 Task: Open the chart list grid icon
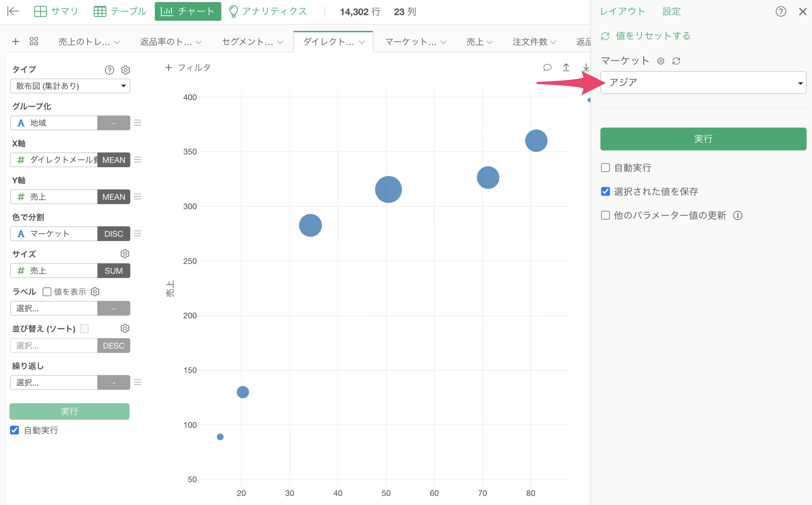(x=33, y=41)
